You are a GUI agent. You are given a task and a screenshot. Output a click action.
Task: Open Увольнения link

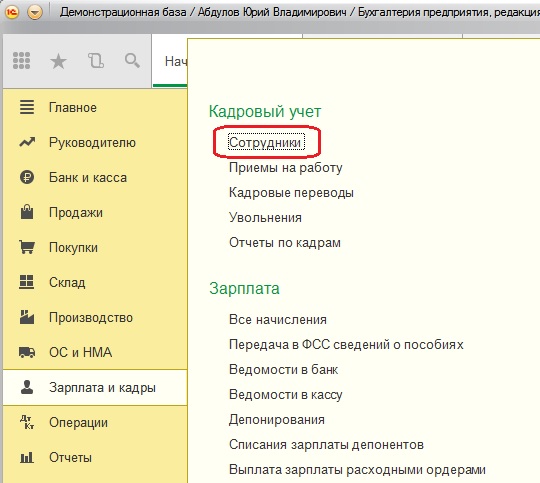[x=265, y=218]
